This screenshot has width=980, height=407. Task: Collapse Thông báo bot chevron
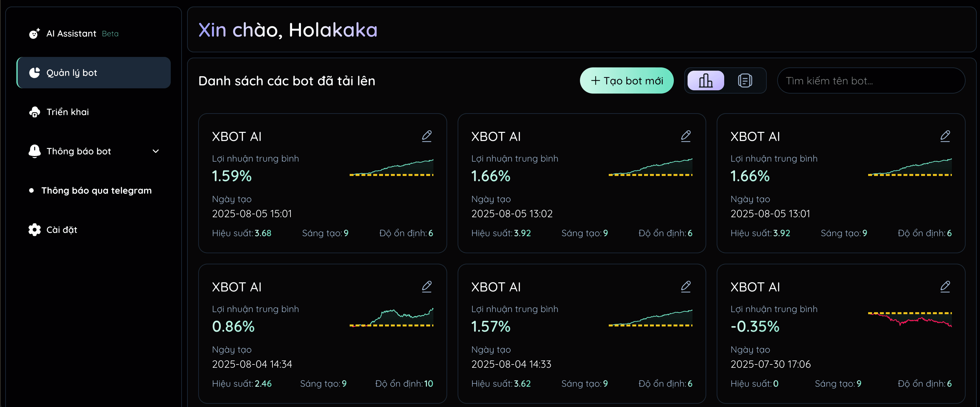coord(156,151)
